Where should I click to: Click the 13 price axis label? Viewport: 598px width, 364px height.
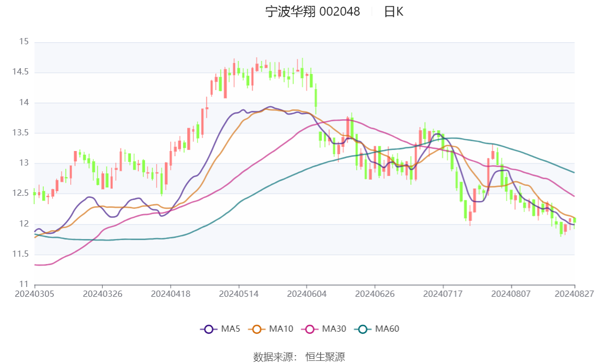23,163
